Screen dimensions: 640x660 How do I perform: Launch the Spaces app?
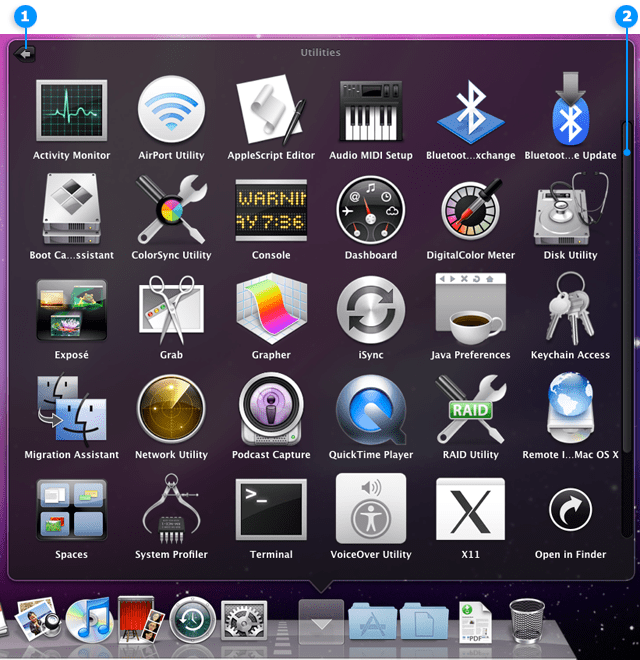(x=72, y=509)
